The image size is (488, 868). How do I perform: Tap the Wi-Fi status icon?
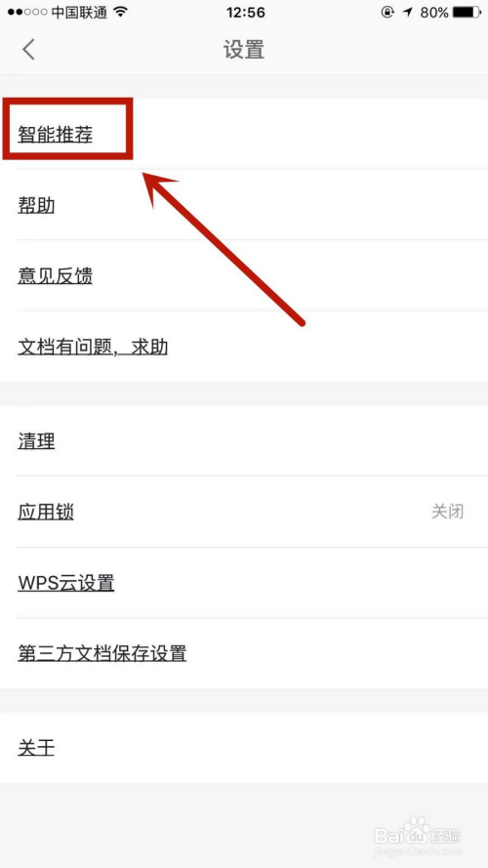pyautogui.click(x=121, y=12)
